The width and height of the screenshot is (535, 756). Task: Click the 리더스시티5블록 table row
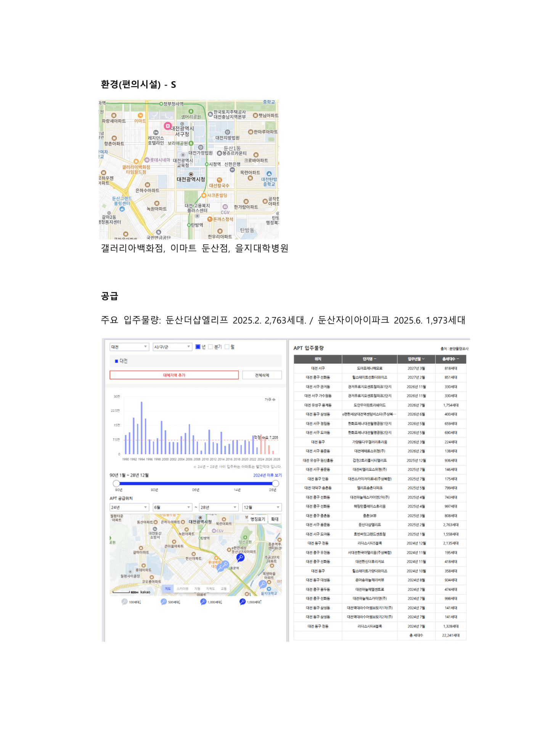[x=380, y=543]
